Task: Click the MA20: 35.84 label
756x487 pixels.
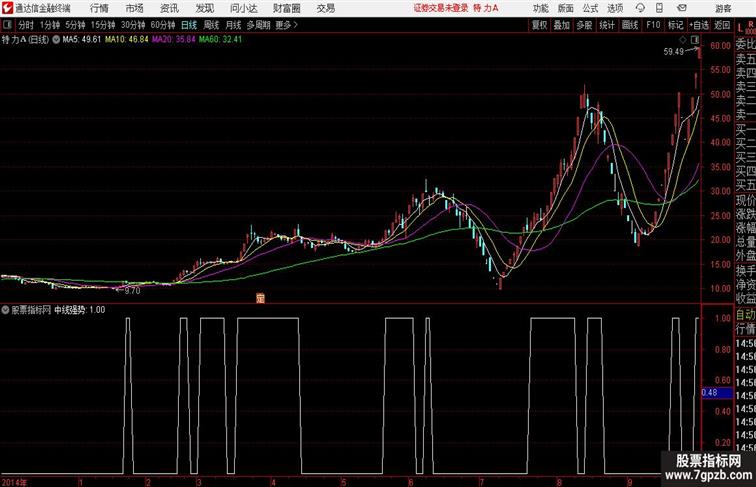Action: 174,40
